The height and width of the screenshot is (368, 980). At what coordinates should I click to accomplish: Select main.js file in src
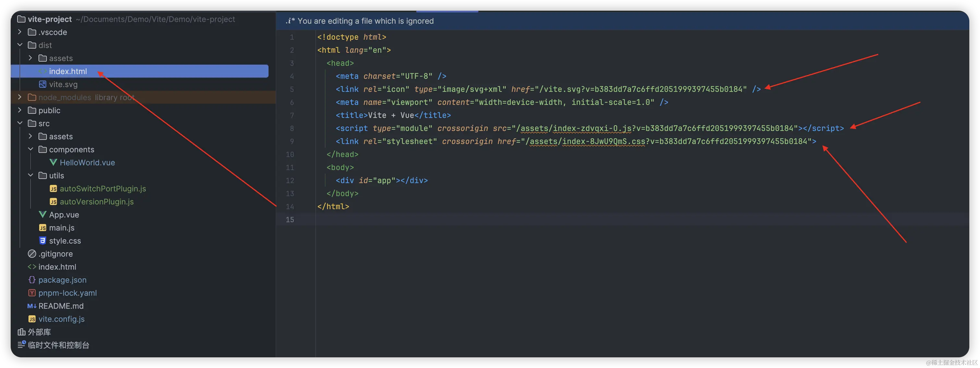pos(62,228)
